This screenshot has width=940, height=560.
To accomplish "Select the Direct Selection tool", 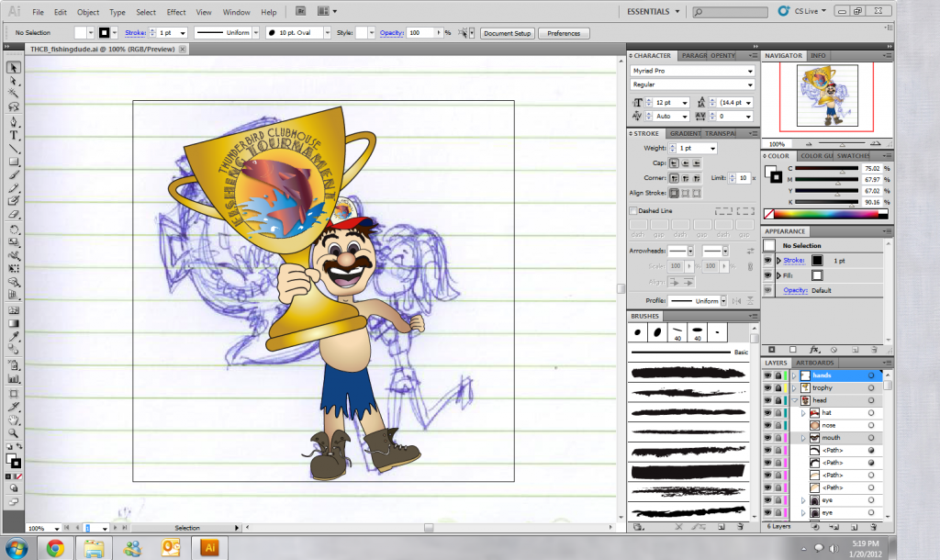I will click(13, 81).
